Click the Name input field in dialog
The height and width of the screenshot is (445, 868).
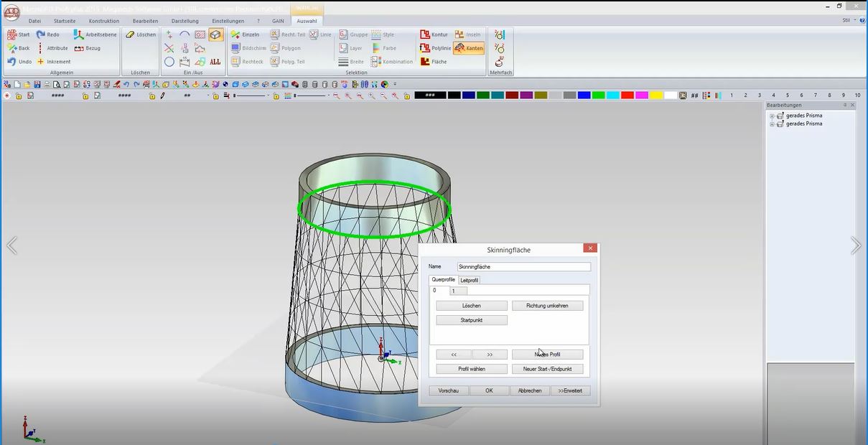[523, 266]
